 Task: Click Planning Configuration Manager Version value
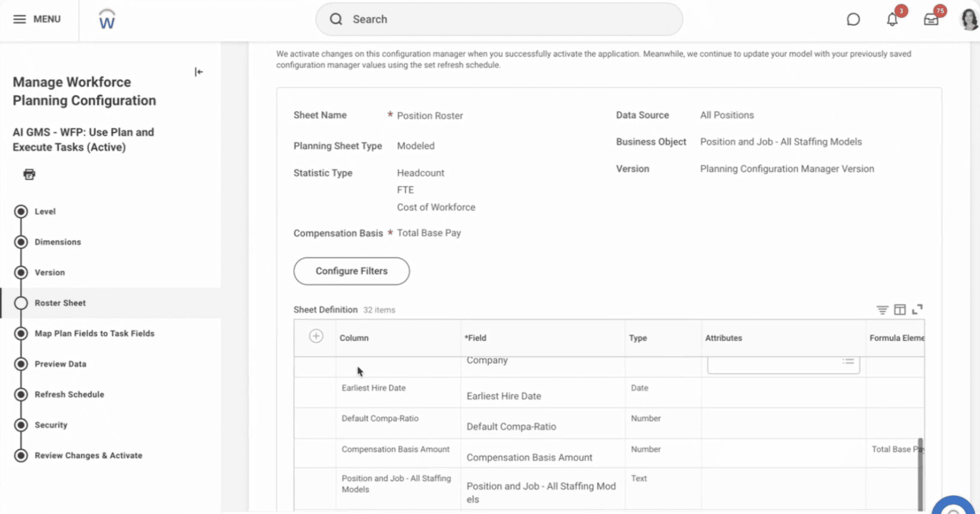787,168
